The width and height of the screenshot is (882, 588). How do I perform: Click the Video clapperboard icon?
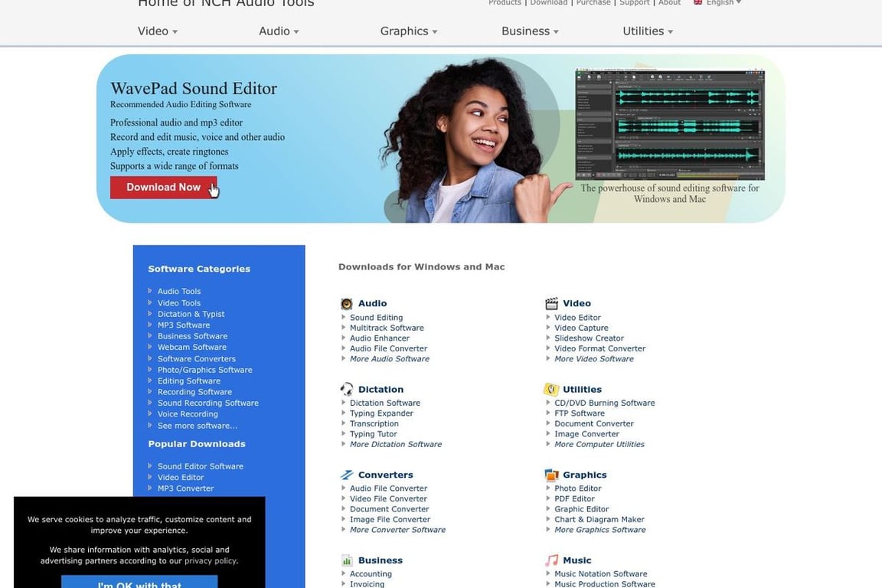(551, 304)
